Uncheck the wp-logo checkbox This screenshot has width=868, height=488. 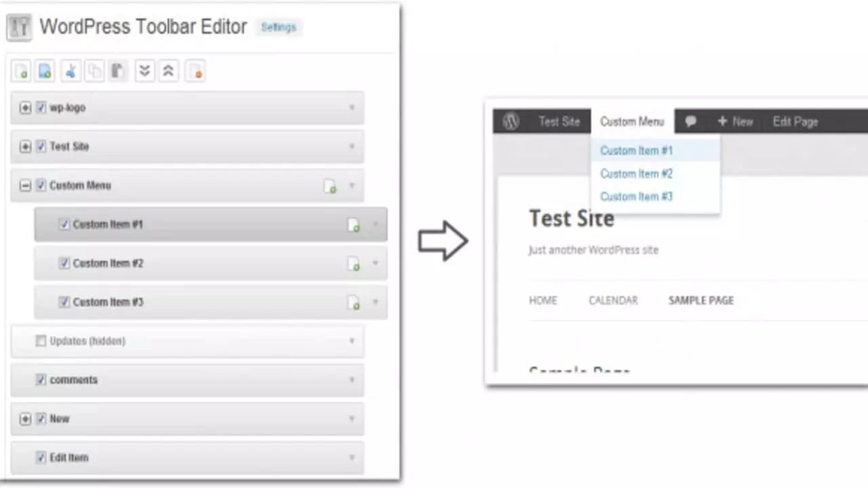click(41, 108)
